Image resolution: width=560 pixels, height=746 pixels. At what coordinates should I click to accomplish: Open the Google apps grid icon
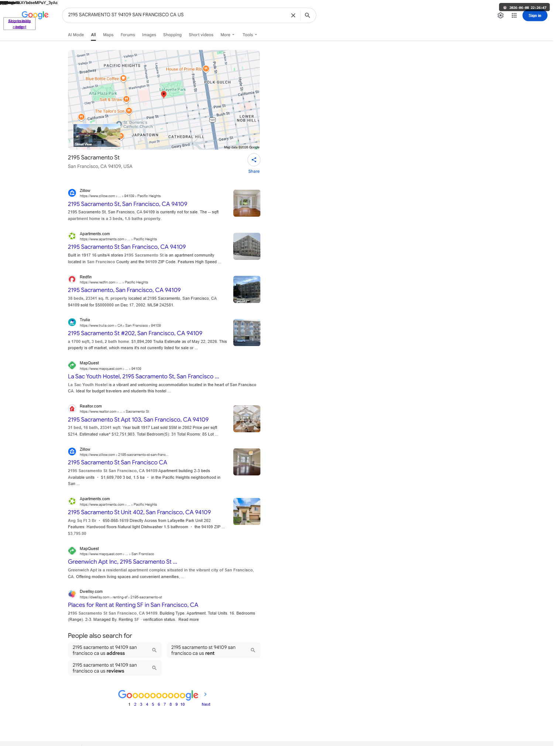(514, 16)
